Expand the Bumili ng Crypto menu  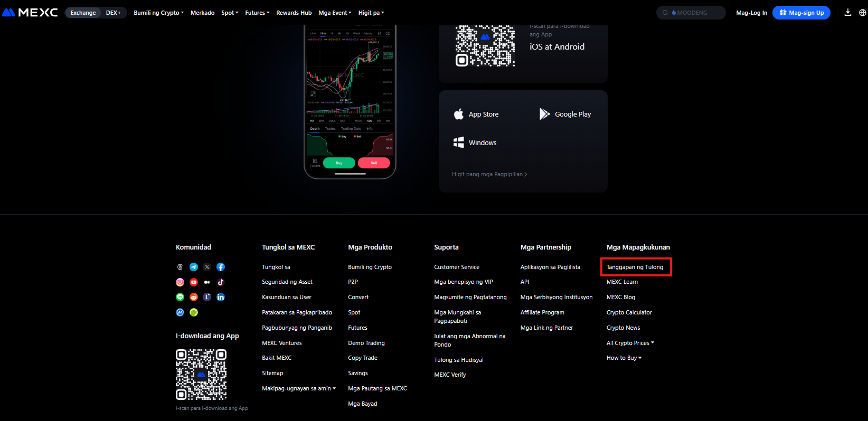(158, 13)
